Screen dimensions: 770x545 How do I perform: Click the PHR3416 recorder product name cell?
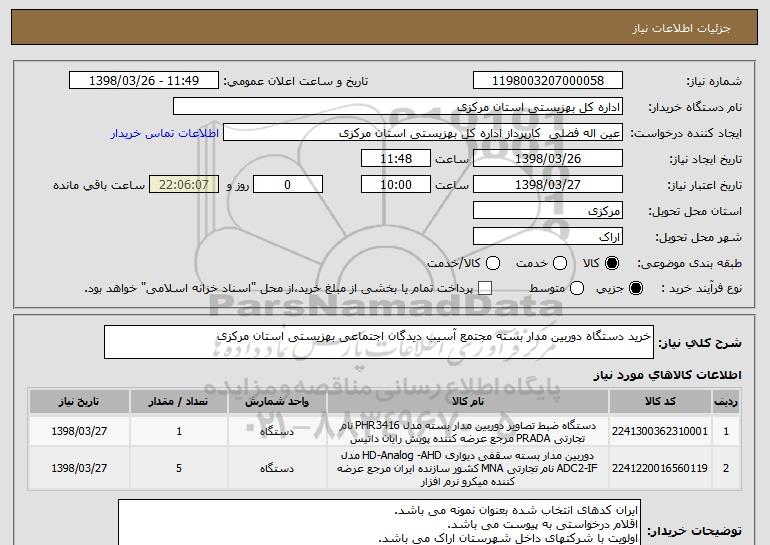468,432
